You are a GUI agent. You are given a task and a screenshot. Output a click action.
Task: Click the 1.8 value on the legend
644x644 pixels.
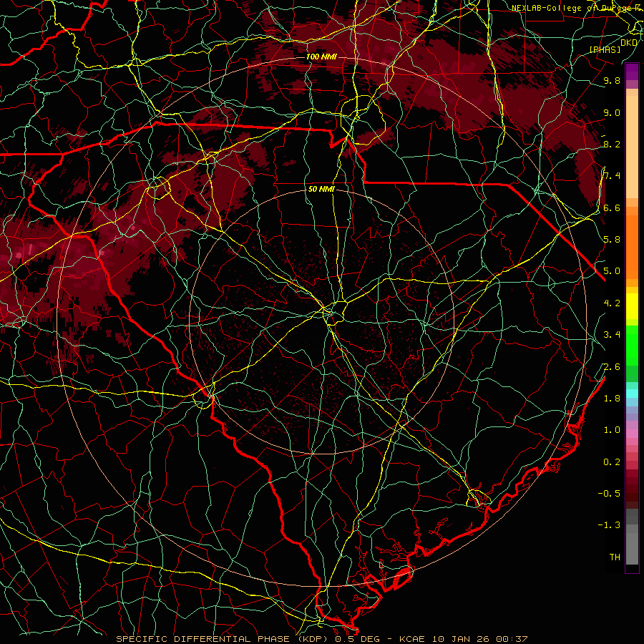tap(612, 399)
